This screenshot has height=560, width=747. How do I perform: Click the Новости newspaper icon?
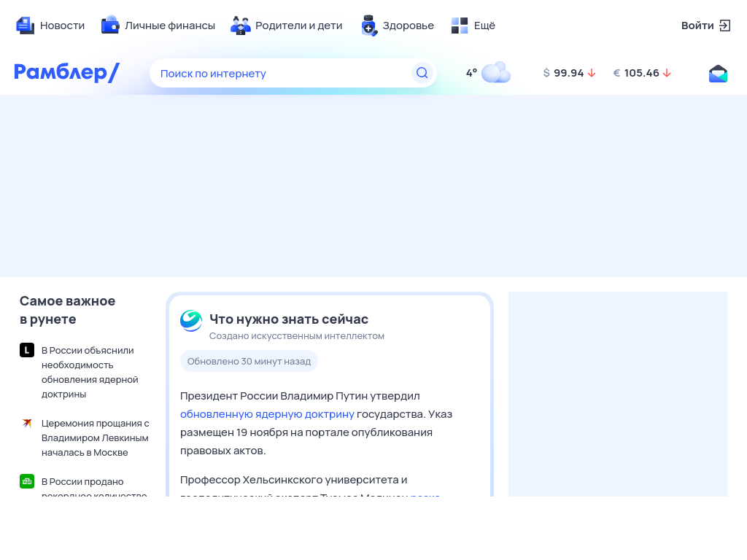(26, 26)
